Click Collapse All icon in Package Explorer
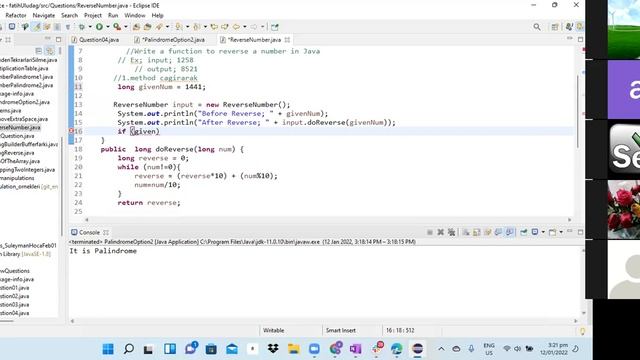 39,51
